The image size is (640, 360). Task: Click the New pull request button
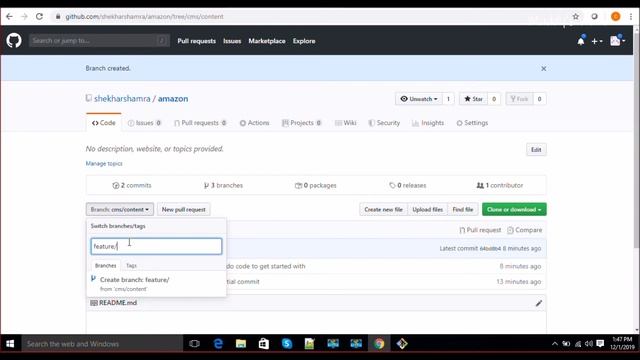click(184, 209)
